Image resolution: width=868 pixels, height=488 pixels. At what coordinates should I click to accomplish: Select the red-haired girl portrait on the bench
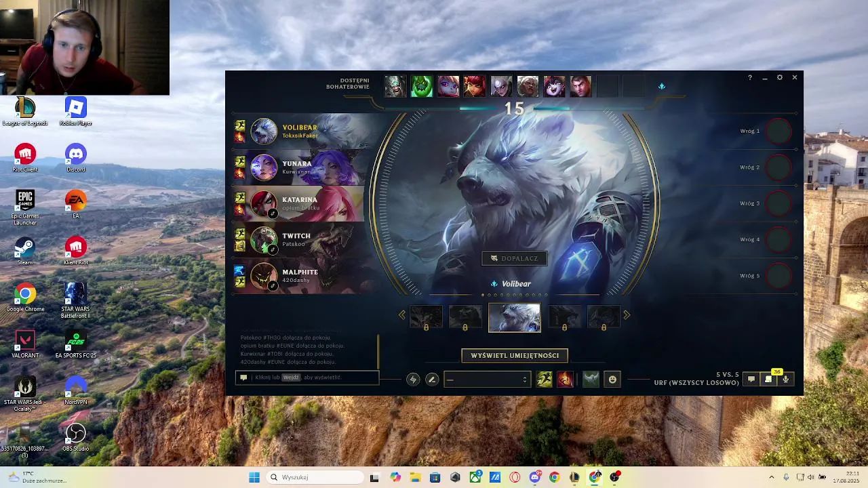tap(474, 86)
